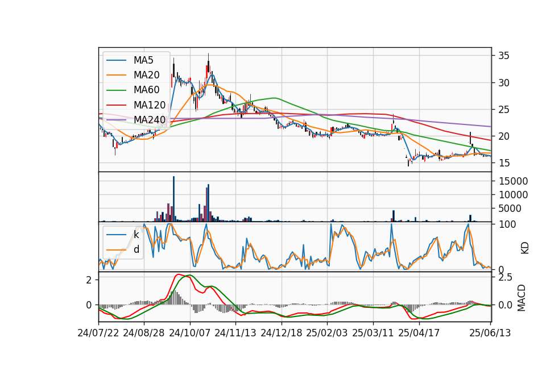Click the KD axis value 100

click(x=507, y=224)
